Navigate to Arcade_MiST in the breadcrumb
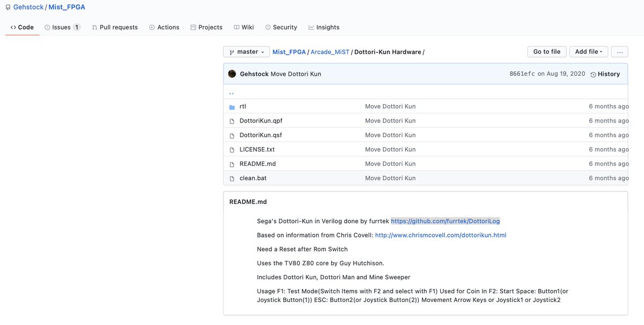 click(x=330, y=52)
